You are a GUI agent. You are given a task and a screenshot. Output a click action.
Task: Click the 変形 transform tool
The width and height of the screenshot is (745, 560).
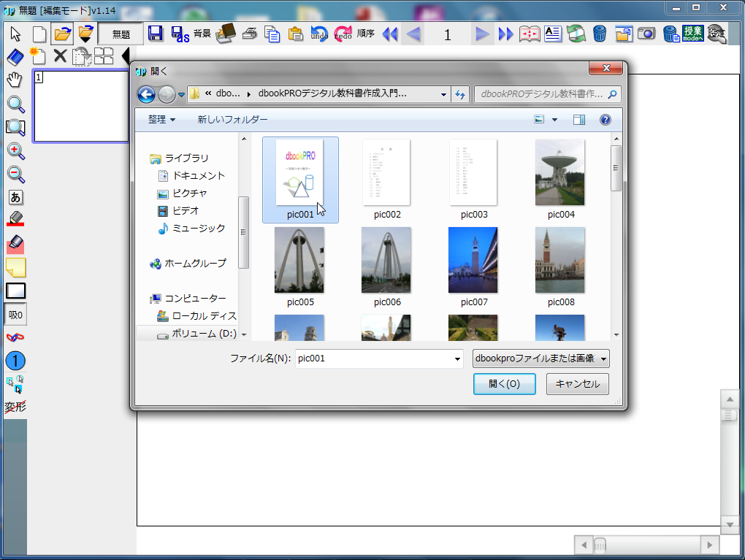point(15,407)
